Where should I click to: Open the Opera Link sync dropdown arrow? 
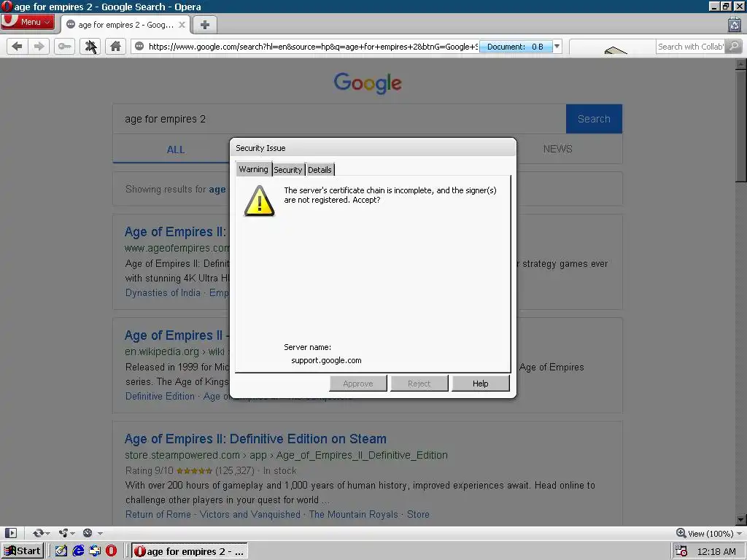tap(47, 533)
